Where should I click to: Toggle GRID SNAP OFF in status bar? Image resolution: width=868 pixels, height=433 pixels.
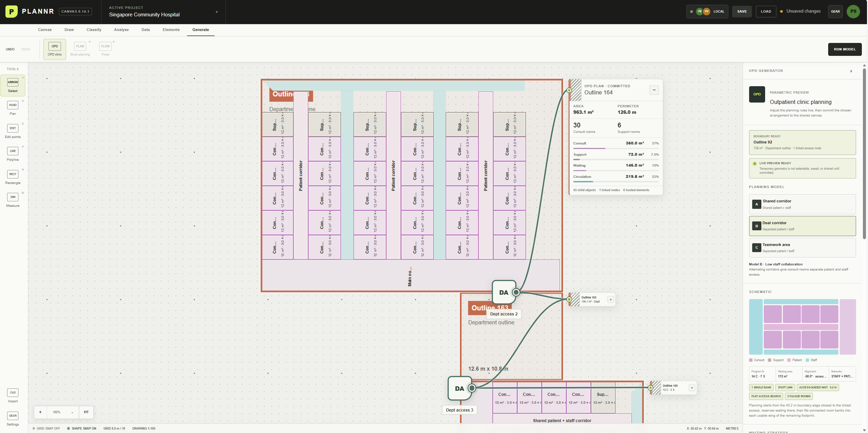[46, 429]
